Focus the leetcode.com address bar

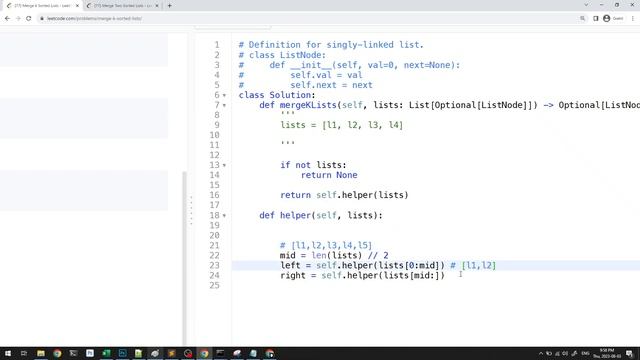tap(310, 18)
